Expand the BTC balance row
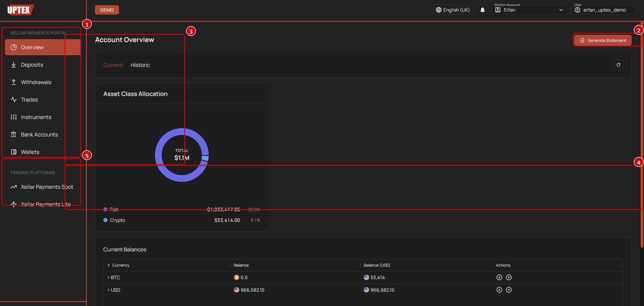The height and width of the screenshot is (306, 644). coord(109,277)
